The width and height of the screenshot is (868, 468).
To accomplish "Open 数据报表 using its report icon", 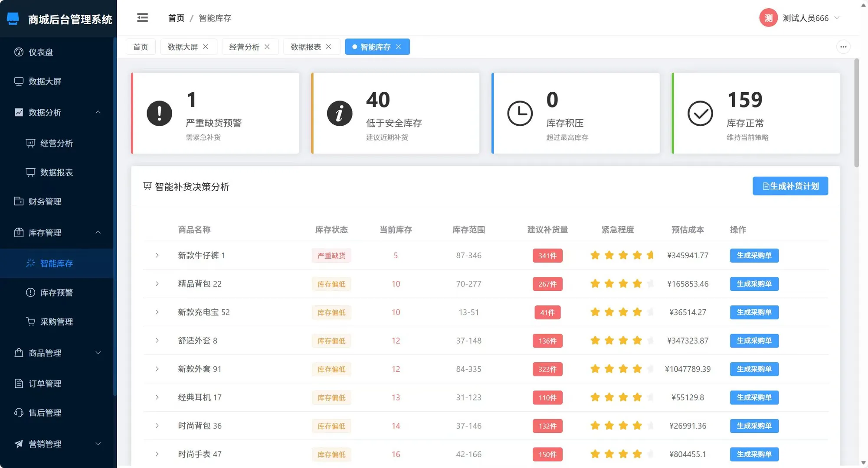I will pos(30,172).
